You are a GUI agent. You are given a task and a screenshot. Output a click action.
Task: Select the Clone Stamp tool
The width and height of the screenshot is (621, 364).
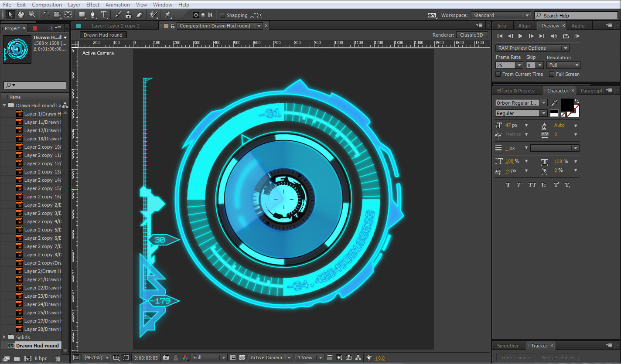(x=129, y=14)
